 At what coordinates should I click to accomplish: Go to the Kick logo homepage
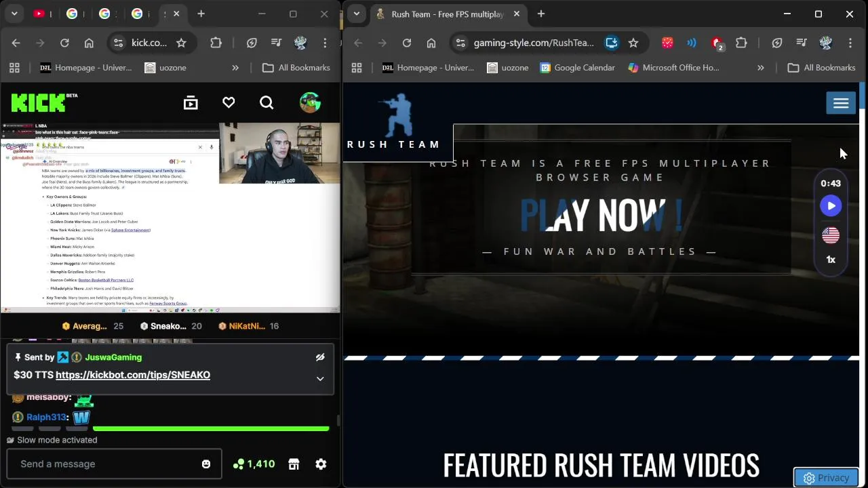tap(44, 103)
